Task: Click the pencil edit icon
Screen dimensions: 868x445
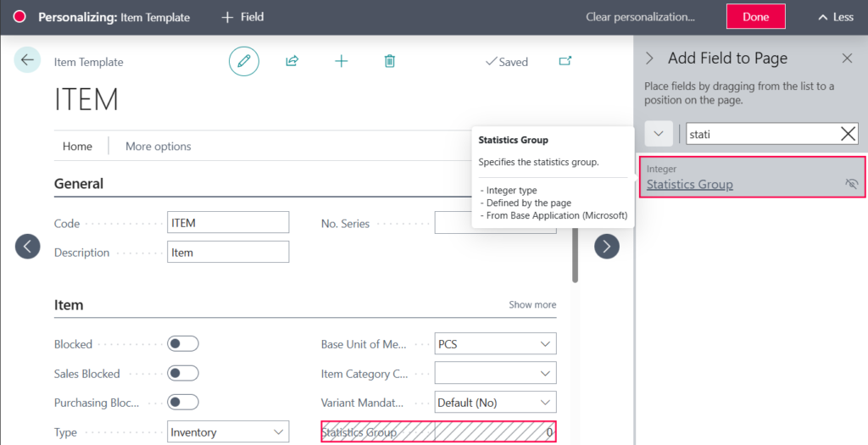Action: click(x=244, y=61)
